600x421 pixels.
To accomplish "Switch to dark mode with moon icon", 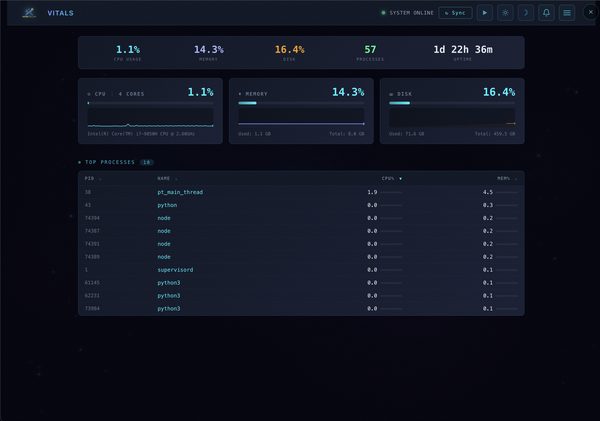I will pos(526,13).
